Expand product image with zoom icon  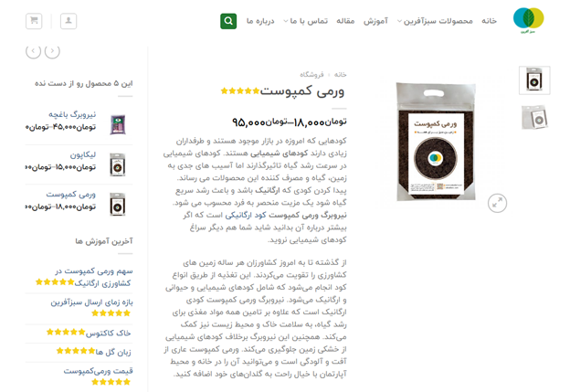[497, 203]
